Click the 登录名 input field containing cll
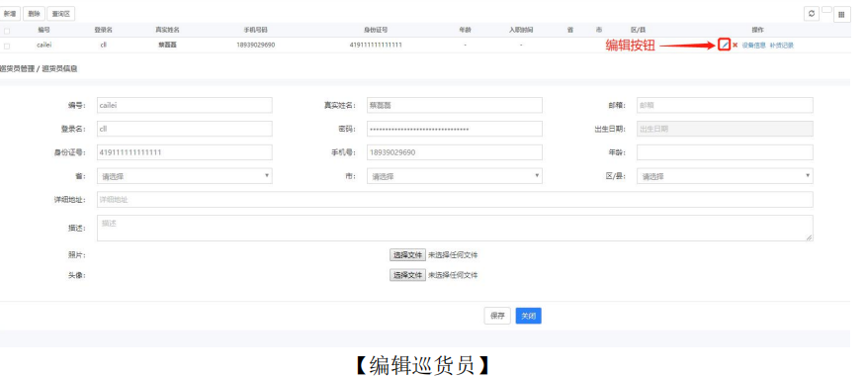The width and height of the screenshot is (868, 379). click(184, 129)
